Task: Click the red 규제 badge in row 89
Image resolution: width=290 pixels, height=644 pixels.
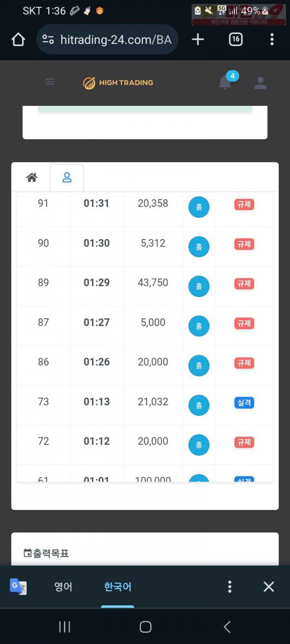Action: click(x=244, y=284)
